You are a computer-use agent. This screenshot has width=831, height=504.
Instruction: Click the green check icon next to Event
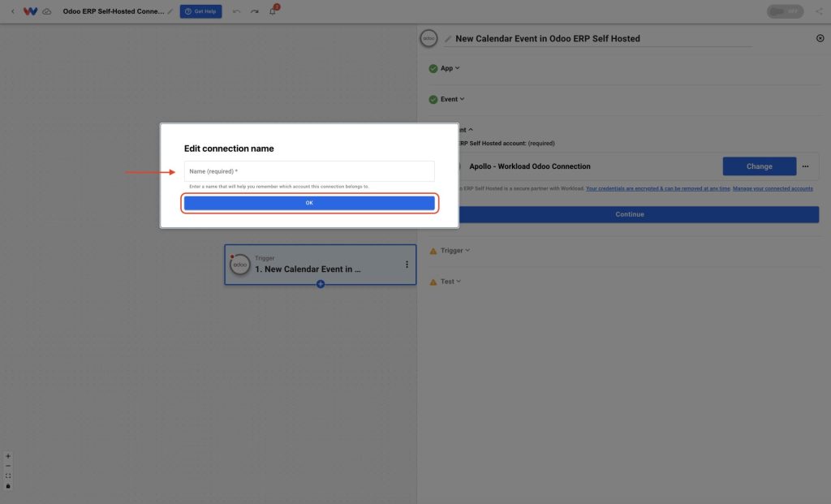(x=433, y=99)
